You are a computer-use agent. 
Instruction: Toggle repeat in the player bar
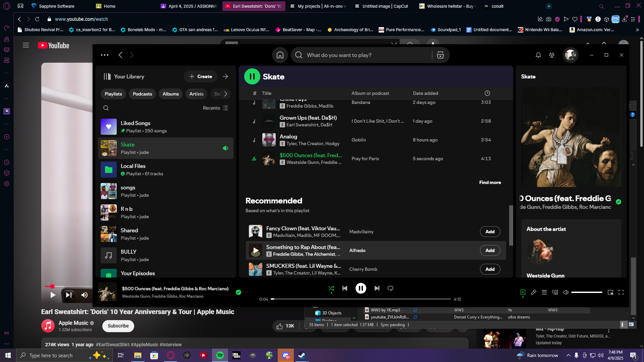(390, 289)
